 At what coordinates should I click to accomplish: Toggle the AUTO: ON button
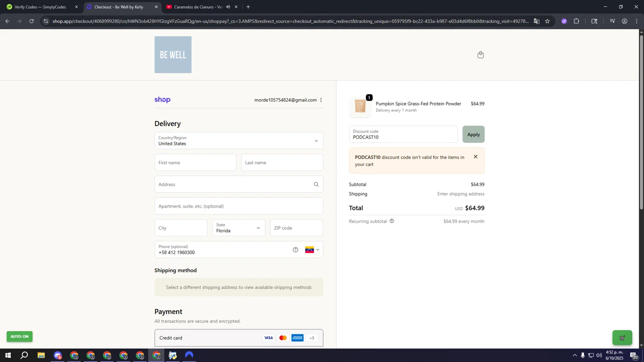(x=19, y=336)
